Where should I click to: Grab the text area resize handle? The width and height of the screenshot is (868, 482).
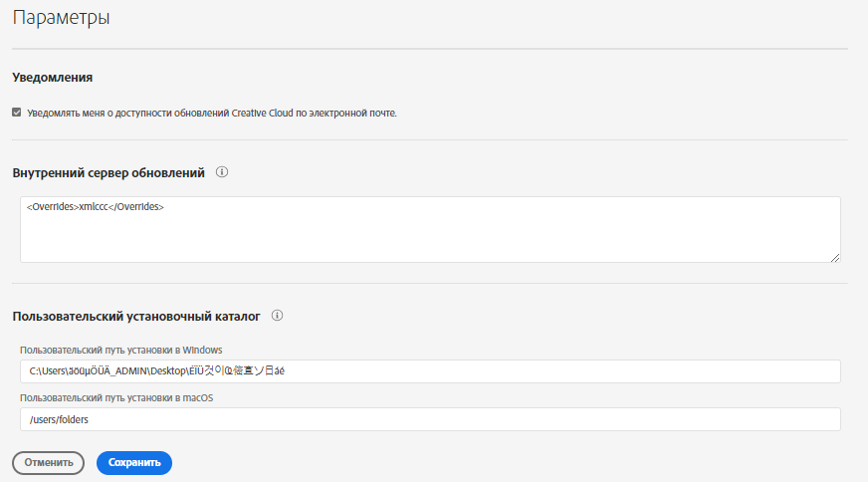click(x=835, y=257)
